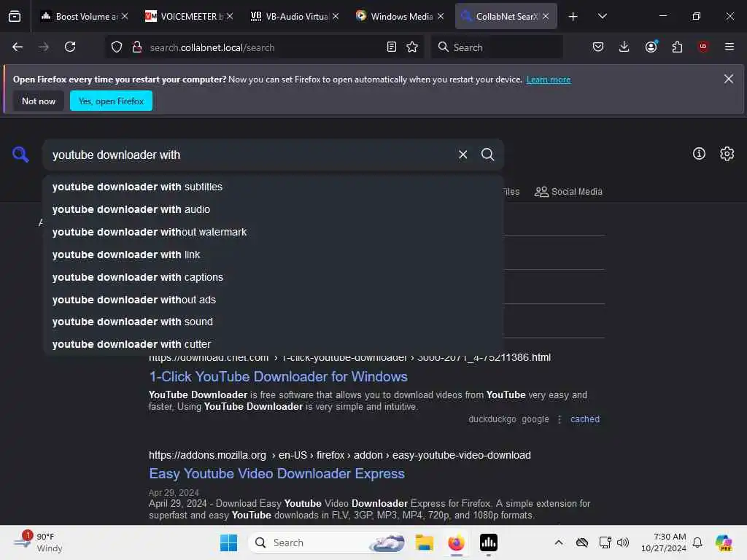
Task: Choose suggestion 'youtube downloader with subtitles'
Action: (x=273, y=187)
